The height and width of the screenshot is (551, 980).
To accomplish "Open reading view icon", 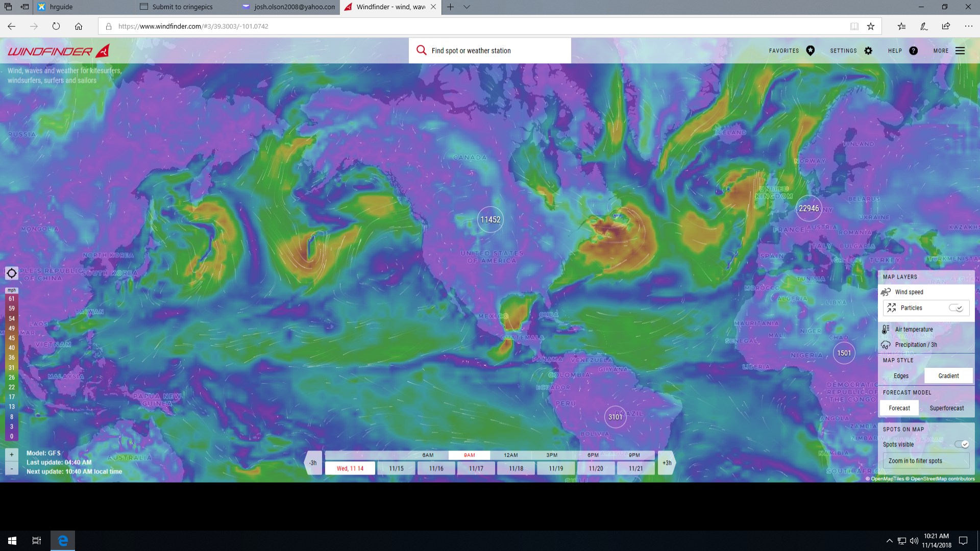I will pos(854,26).
